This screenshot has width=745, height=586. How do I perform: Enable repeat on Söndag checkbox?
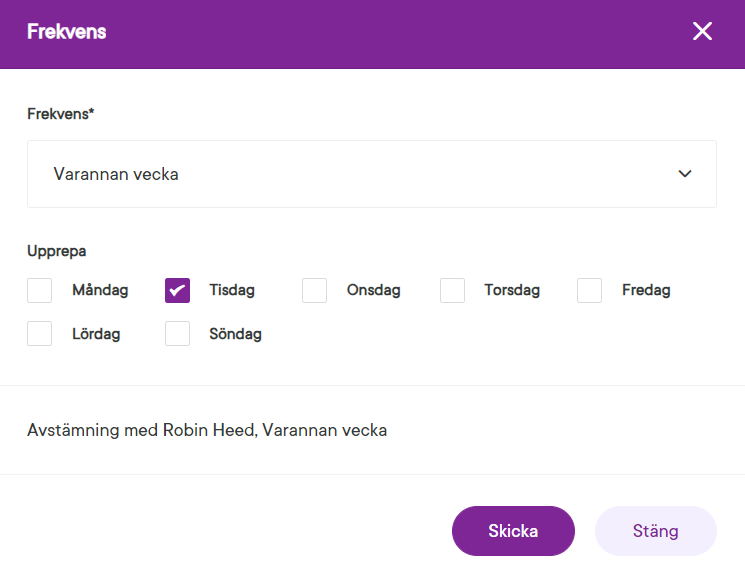[x=177, y=334]
